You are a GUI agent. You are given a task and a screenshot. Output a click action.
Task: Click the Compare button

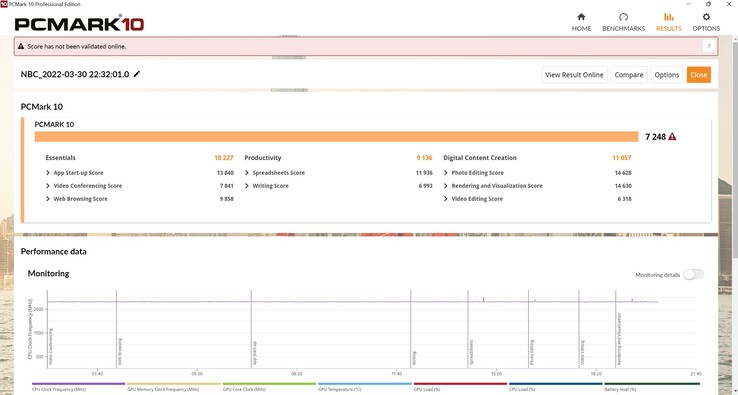coord(629,75)
